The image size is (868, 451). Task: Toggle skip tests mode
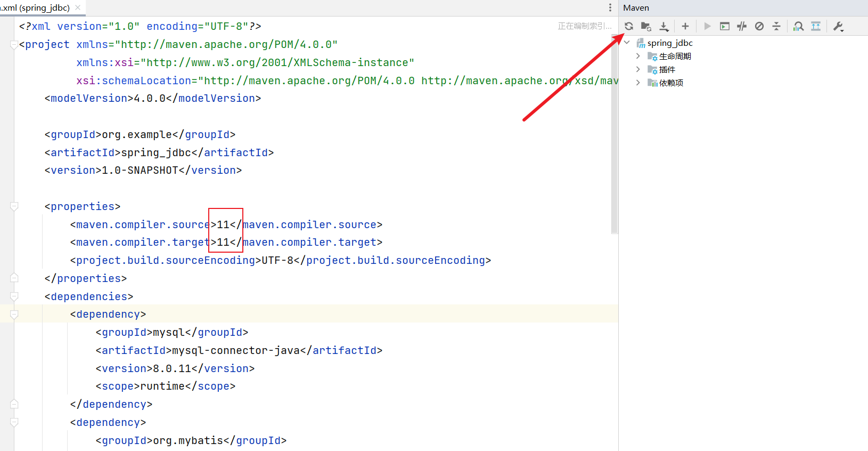759,26
